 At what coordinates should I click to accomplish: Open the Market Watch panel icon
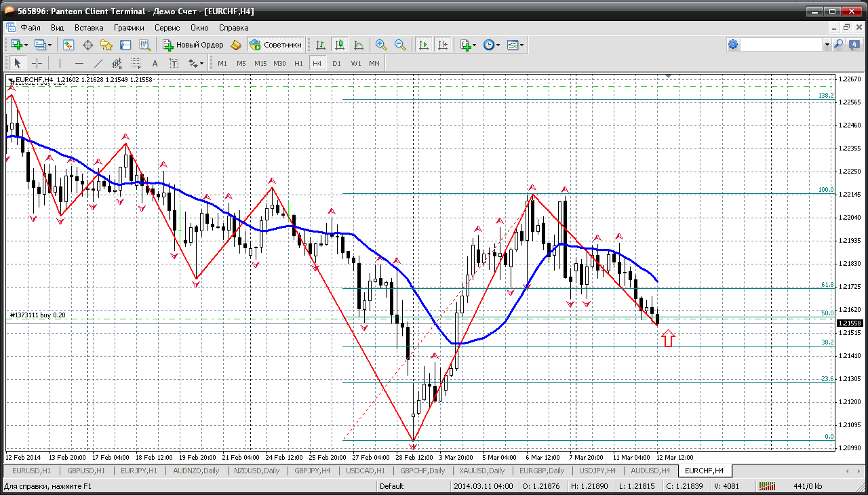tap(68, 45)
